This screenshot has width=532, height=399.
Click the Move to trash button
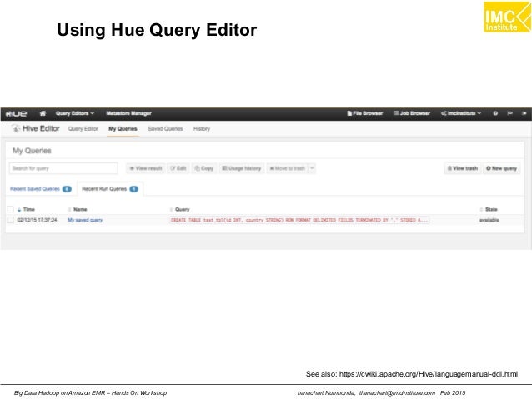[287, 168]
